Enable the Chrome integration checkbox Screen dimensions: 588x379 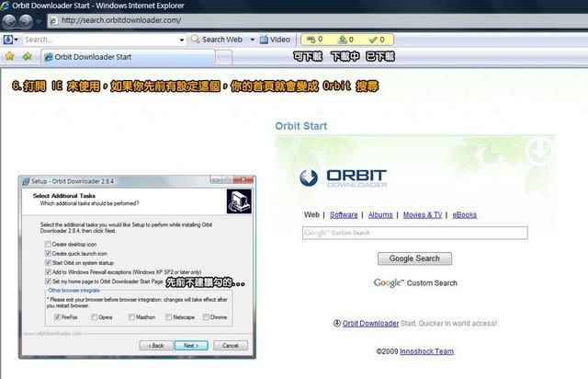coord(206,317)
